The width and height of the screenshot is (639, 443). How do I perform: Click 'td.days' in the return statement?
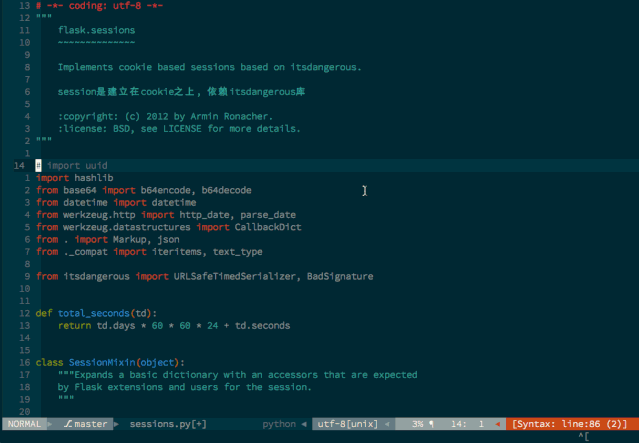116,325
